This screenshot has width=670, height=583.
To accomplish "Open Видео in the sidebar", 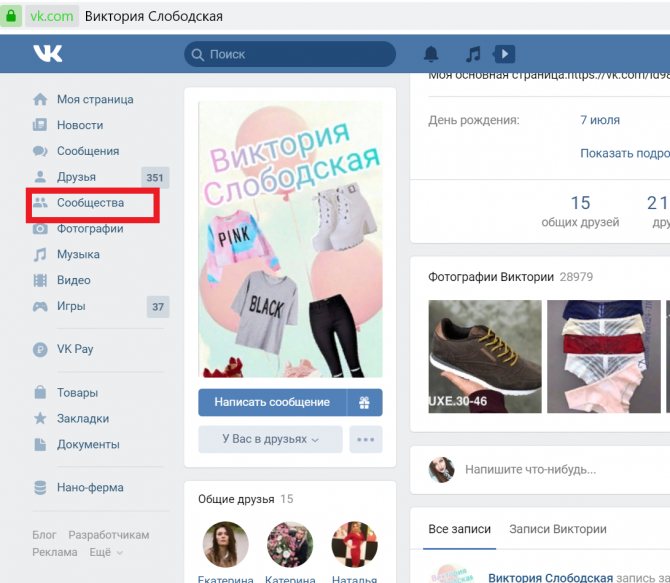I will click(74, 280).
